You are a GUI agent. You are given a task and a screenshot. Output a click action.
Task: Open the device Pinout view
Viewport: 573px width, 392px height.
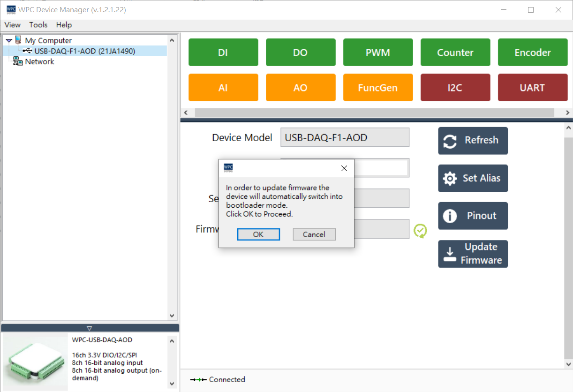pyautogui.click(x=473, y=216)
